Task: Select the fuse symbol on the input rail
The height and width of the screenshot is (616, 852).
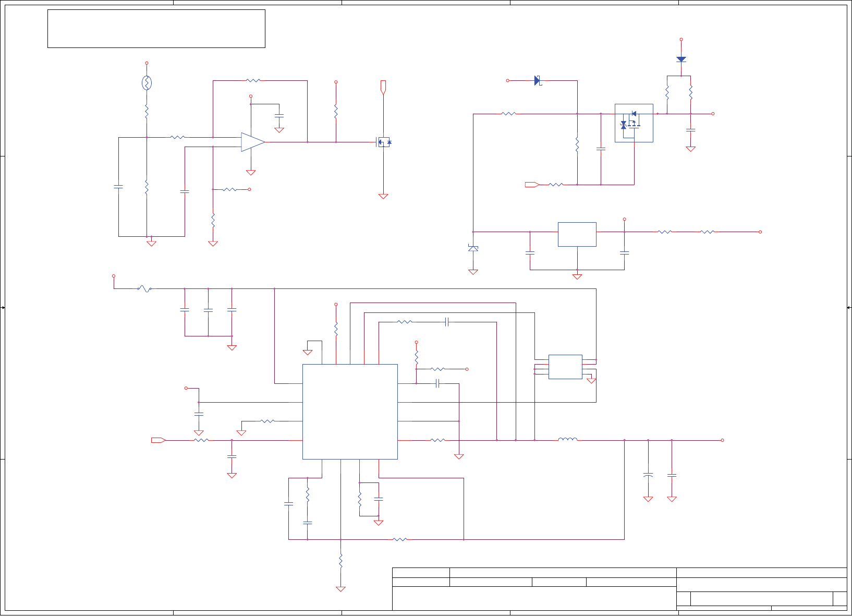Action: (x=144, y=288)
